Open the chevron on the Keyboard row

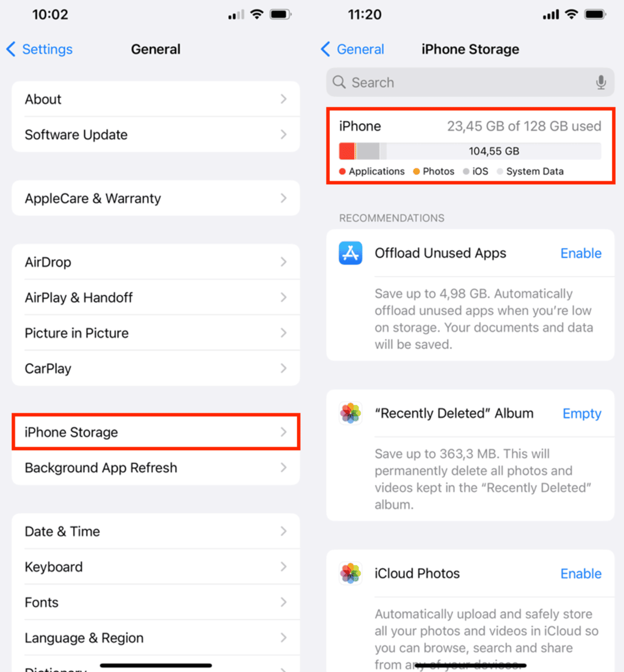point(284,567)
